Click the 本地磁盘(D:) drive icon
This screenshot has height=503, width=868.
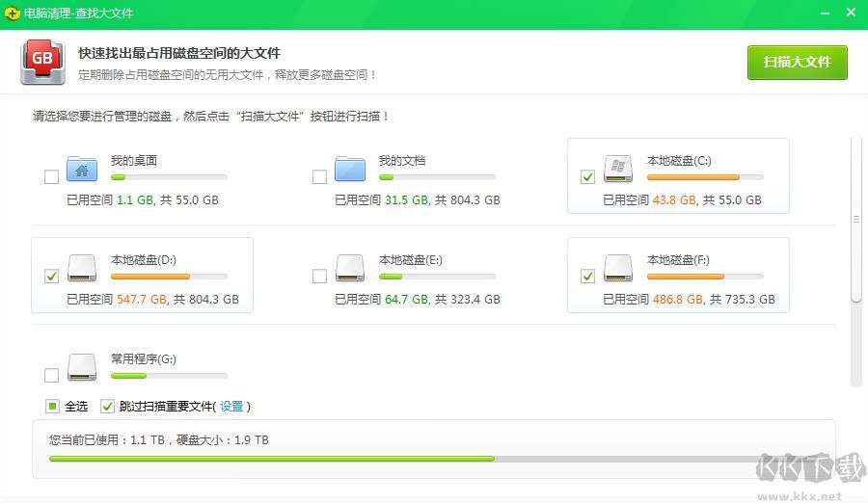coord(82,268)
